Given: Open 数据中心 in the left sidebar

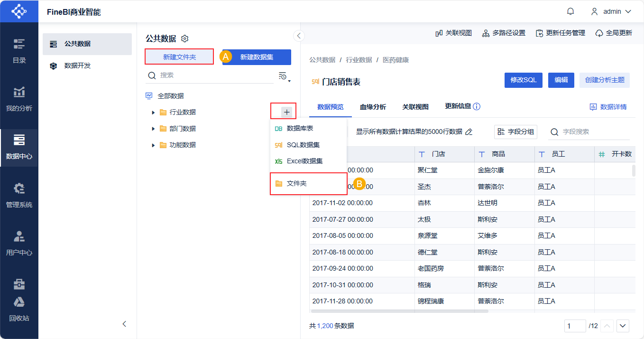Looking at the screenshot, I should (x=19, y=147).
